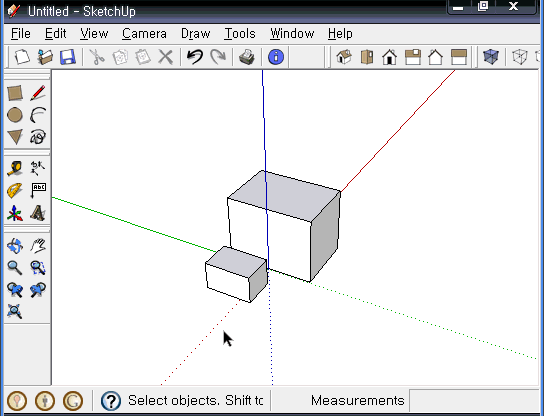The height and width of the screenshot is (416, 544).
Task: Click the Google sign-in status icon
Action: 73,400
